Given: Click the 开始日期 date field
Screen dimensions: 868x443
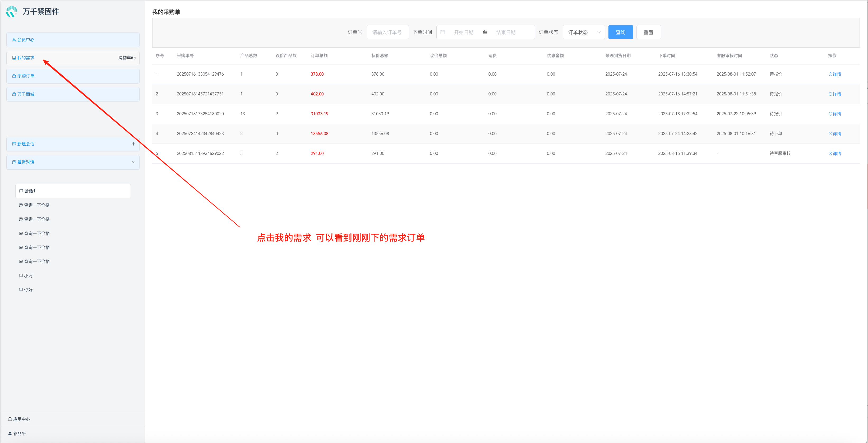Looking at the screenshot, I should click(464, 32).
